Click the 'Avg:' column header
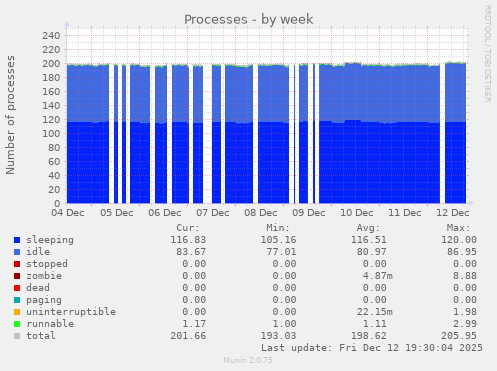The image size is (497, 371). [x=368, y=228]
